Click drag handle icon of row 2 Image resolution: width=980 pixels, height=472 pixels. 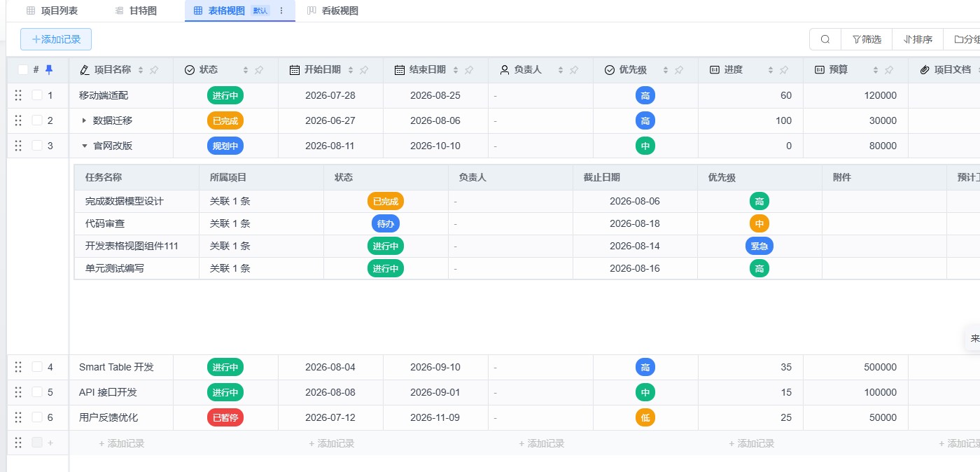(18, 120)
